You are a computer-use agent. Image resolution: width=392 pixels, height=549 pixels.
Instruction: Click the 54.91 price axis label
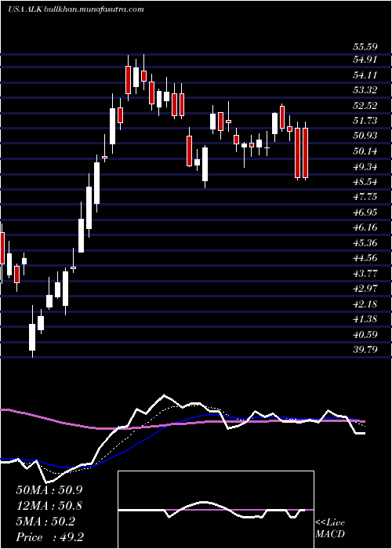[364, 59]
